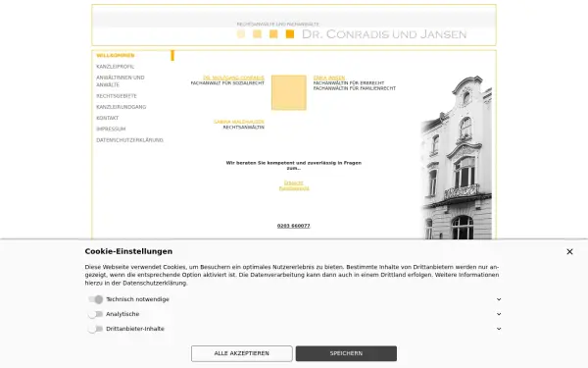The image size is (588, 368).
Task: Click the building photograph
Action: click(x=457, y=157)
